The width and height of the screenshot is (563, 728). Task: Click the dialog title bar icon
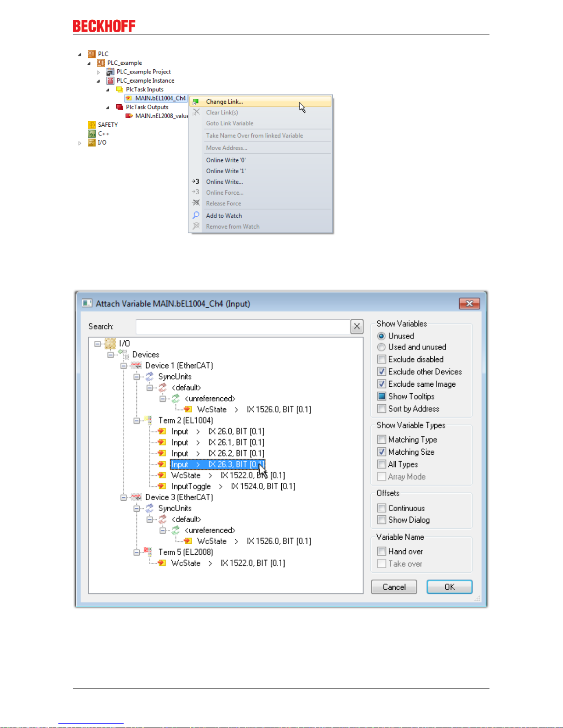point(87,303)
